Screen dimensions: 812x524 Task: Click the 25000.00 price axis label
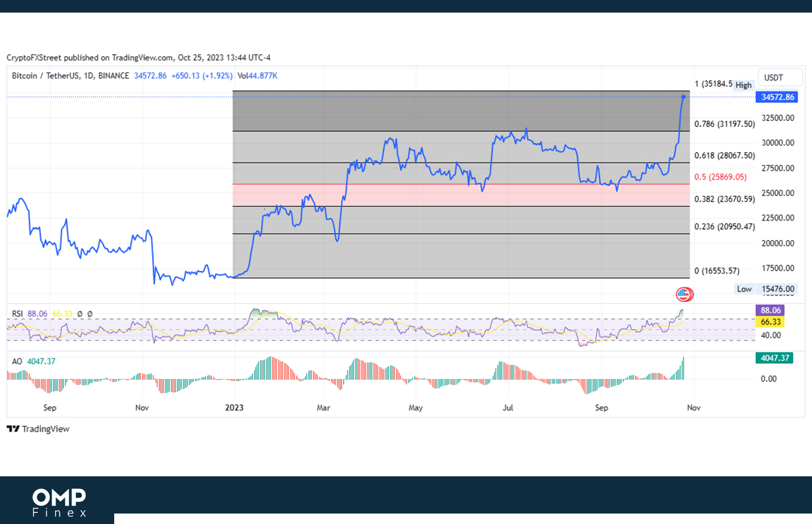point(778,193)
